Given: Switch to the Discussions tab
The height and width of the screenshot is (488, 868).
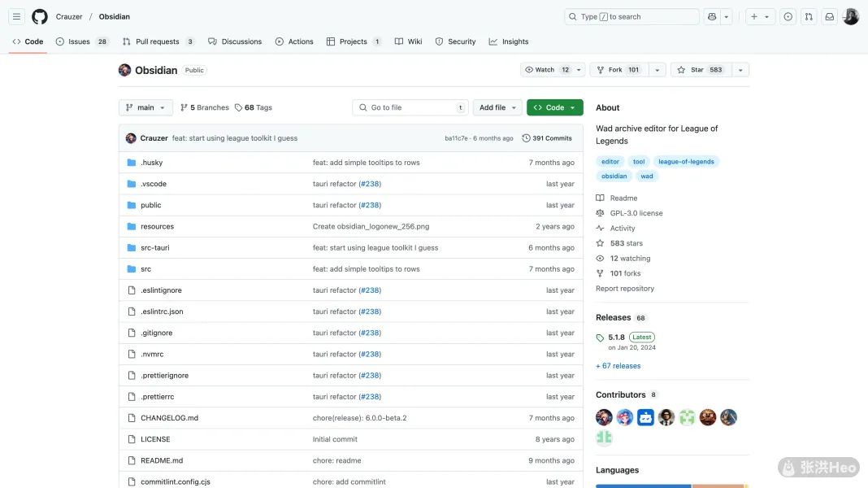Looking at the screenshot, I should point(235,41).
